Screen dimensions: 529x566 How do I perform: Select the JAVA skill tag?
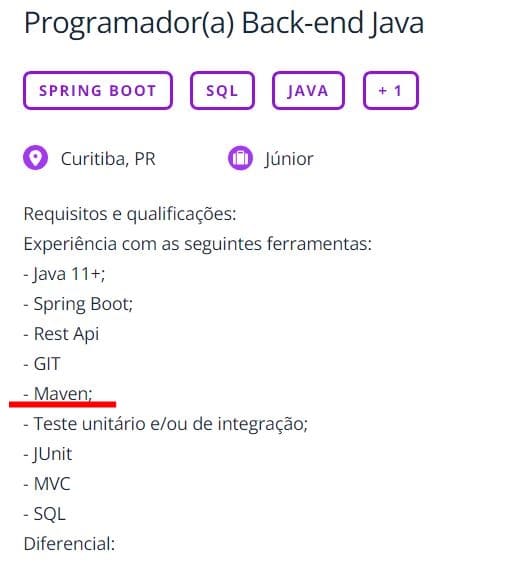[308, 90]
